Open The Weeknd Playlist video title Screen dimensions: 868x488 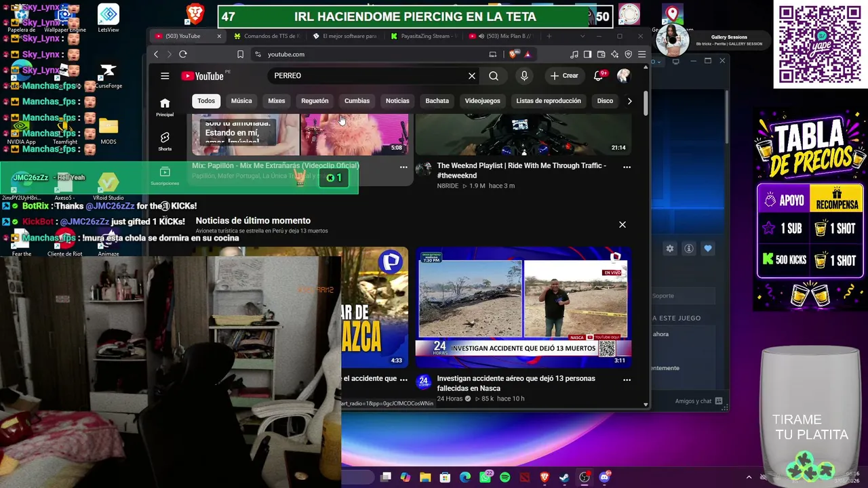coord(521,170)
